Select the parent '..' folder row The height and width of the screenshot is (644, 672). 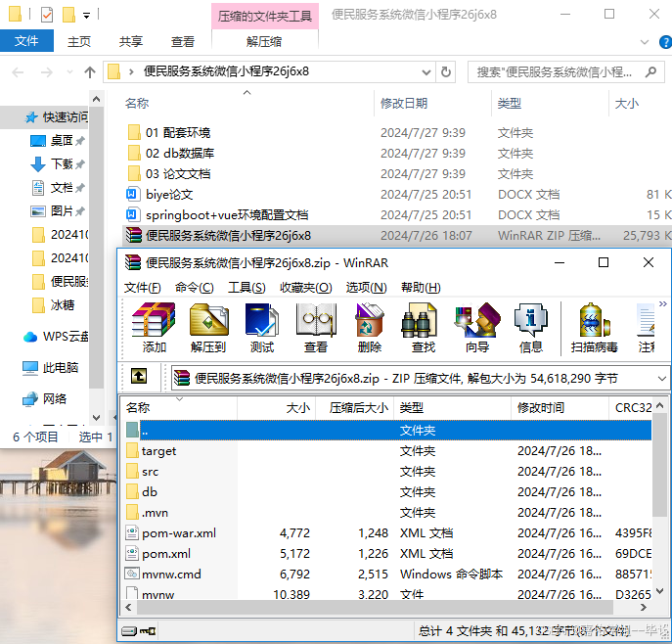(x=388, y=430)
